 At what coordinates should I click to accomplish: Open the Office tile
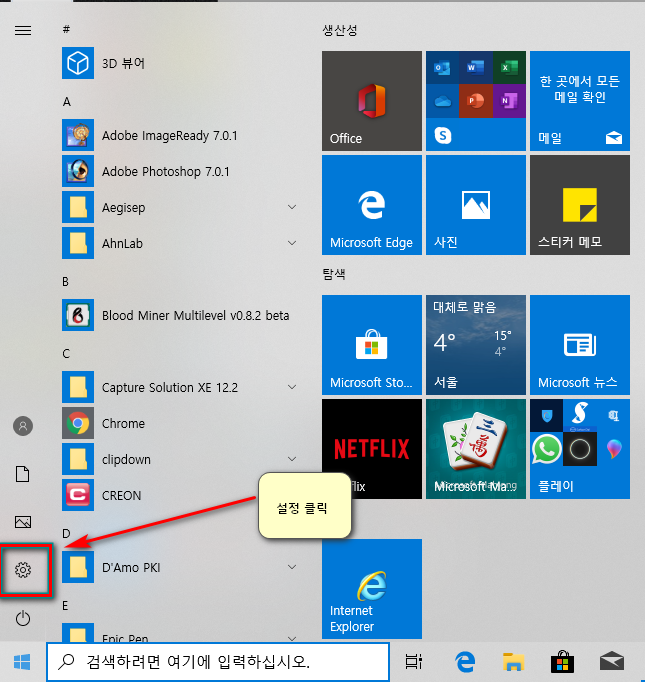[372, 101]
